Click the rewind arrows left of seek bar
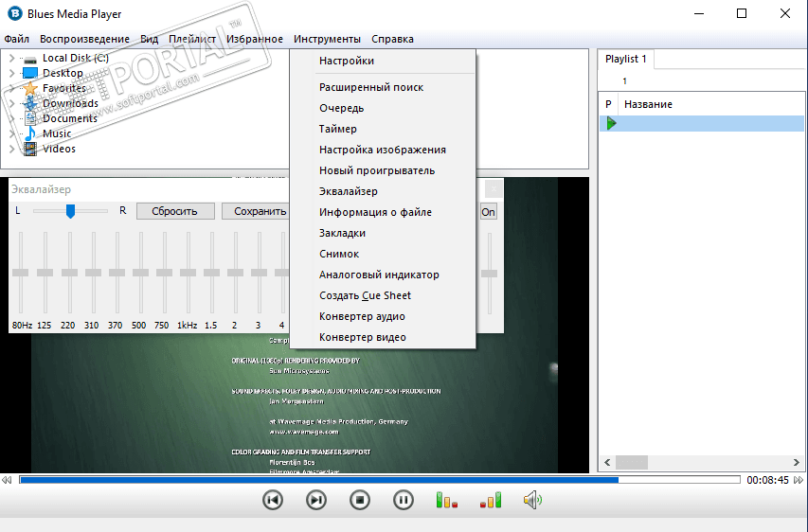The height and width of the screenshot is (532, 808). tap(7, 480)
